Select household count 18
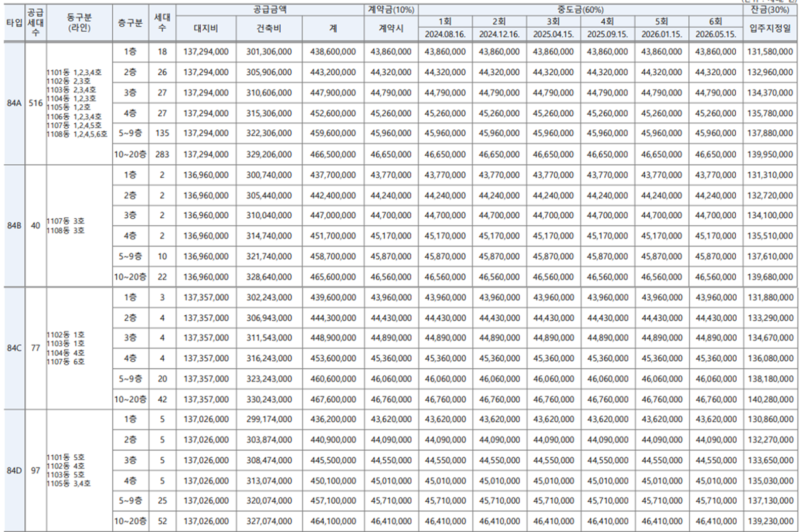The width and height of the screenshot is (803, 532). pyautogui.click(x=162, y=52)
